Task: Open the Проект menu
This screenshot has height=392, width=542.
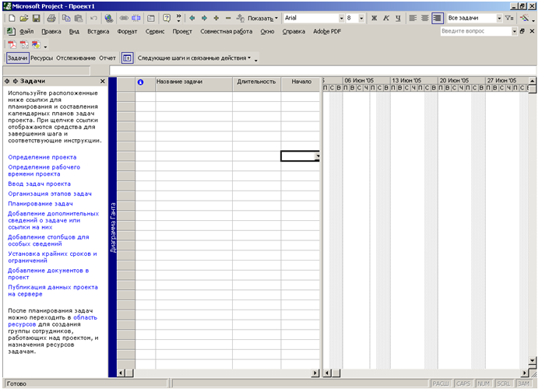Action: pos(182,31)
